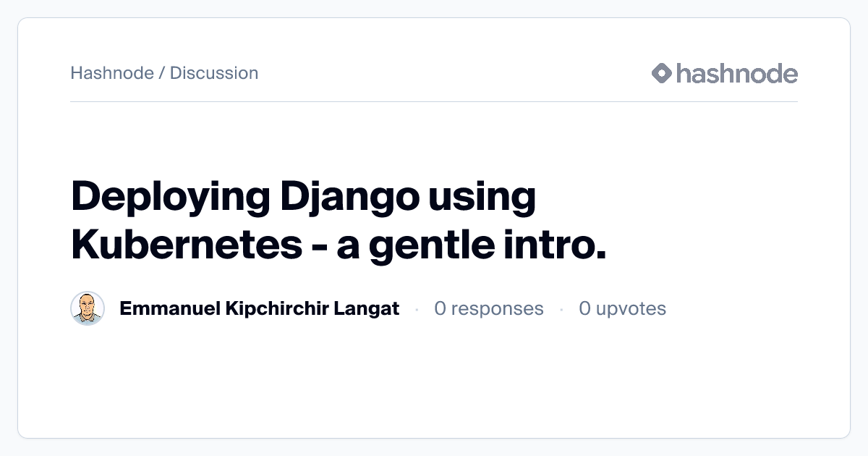Click the author's cartoon avatar
The width and height of the screenshot is (868, 456).
pyautogui.click(x=88, y=309)
